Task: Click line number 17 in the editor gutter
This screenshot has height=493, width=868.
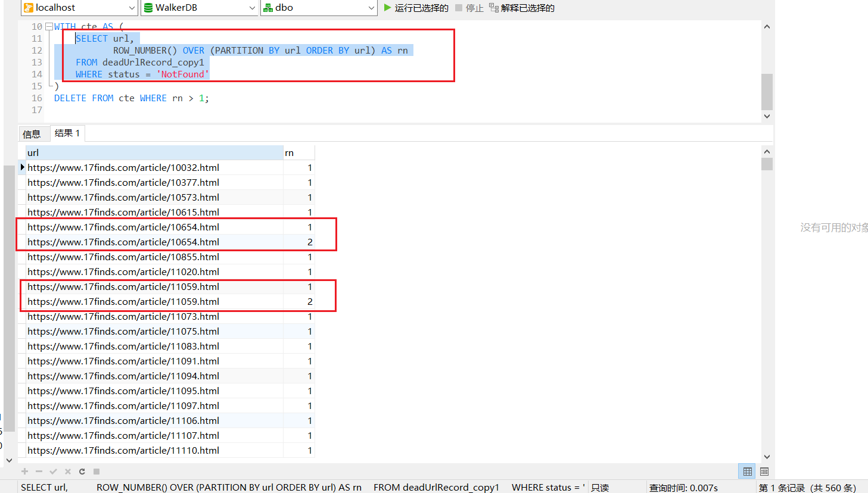Action: click(37, 110)
